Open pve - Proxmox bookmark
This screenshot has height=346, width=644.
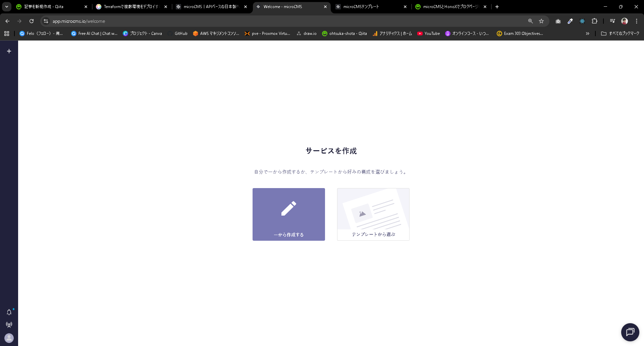point(267,34)
